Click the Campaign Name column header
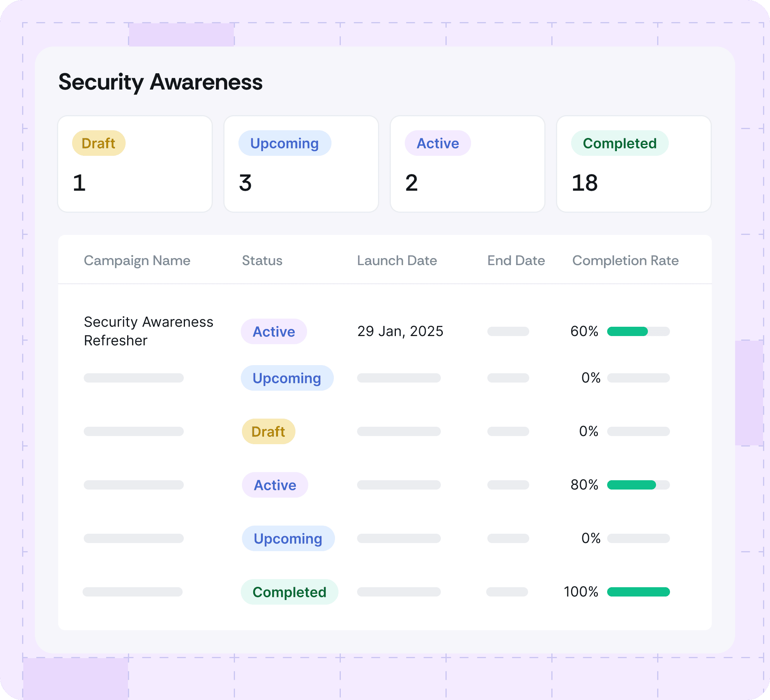This screenshot has width=770, height=700. coord(137,260)
